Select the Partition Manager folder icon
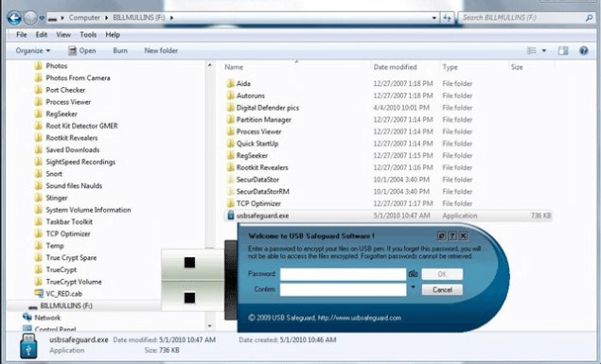 (x=230, y=119)
